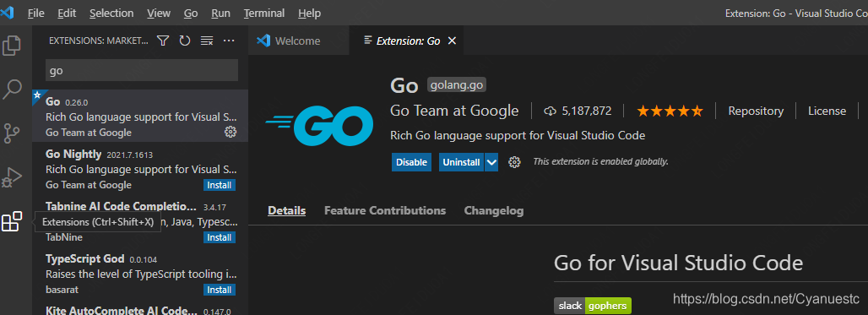
Task: Click the Go Team at Google publisher link
Action: click(454, 111)
